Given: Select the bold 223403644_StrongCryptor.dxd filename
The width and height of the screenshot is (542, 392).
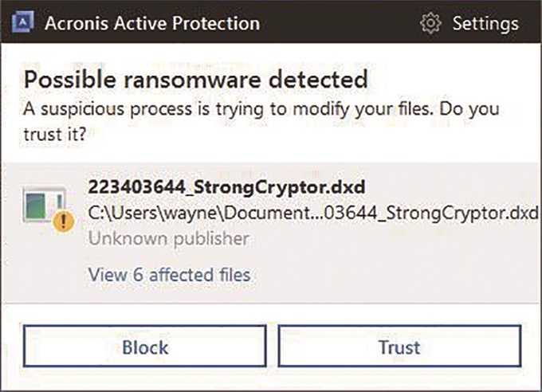Looking at the screenshot, I should pos(226,187).
